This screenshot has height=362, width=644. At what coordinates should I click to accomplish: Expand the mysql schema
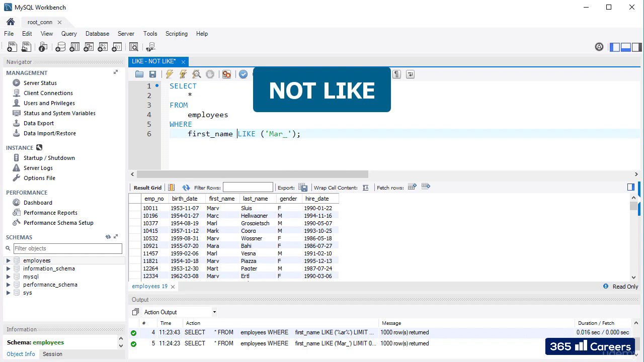8,277
